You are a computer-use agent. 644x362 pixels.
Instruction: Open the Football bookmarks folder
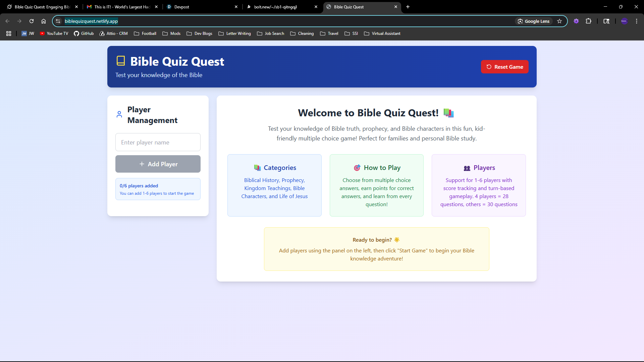145,34
